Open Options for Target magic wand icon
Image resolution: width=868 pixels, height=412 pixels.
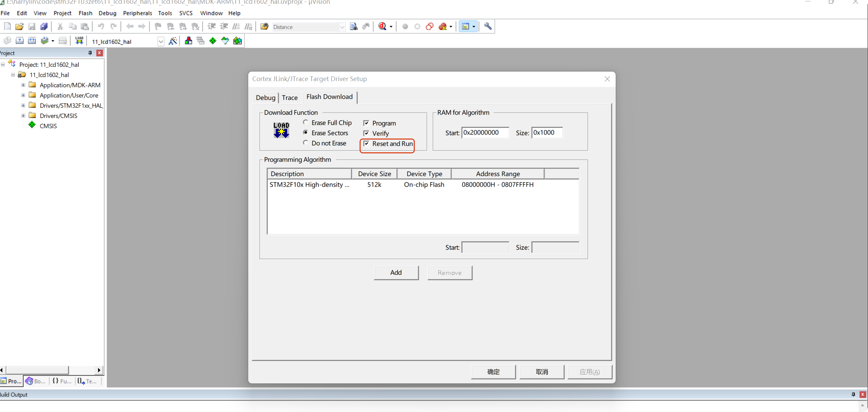pyautogui.click(x=173, y=41)
